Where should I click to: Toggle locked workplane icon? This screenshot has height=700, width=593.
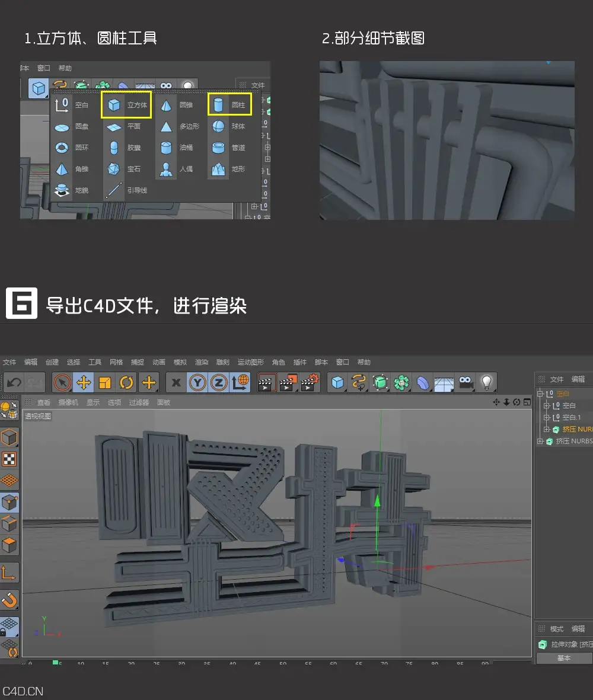pos(9,626)
